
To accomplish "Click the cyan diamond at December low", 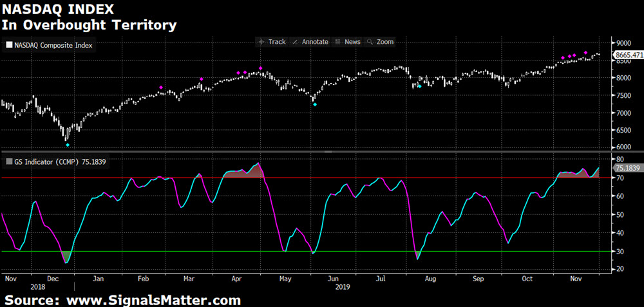I will (x=68, y=145).
